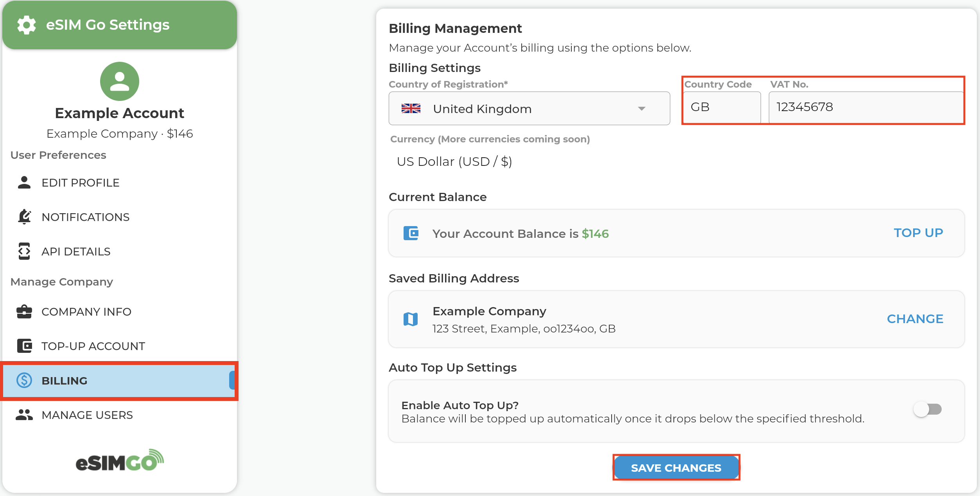Click the US Dollar (USD / $) currency text

point(454,162)
